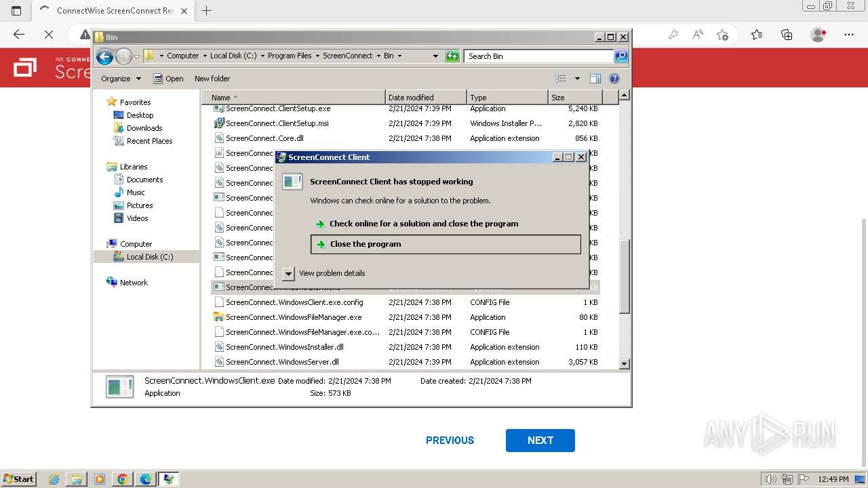Click the file list scroll up arrow

625,95
